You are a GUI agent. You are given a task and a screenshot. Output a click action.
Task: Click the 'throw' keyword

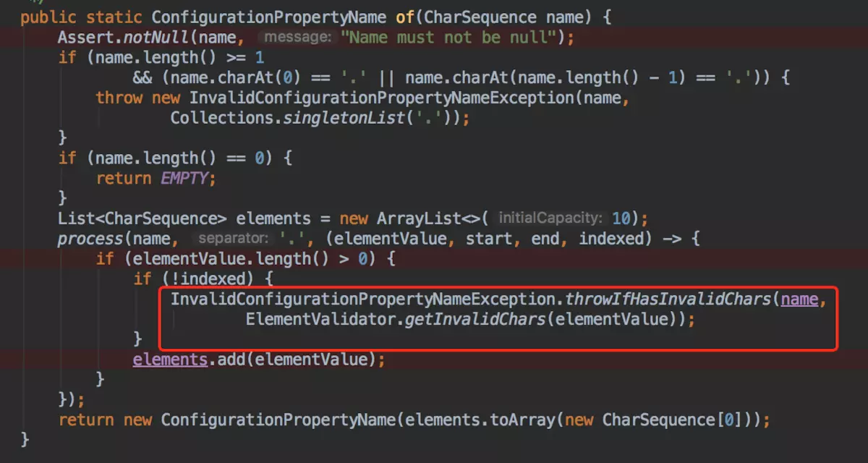pyautogui.click(x=119, y=98)
